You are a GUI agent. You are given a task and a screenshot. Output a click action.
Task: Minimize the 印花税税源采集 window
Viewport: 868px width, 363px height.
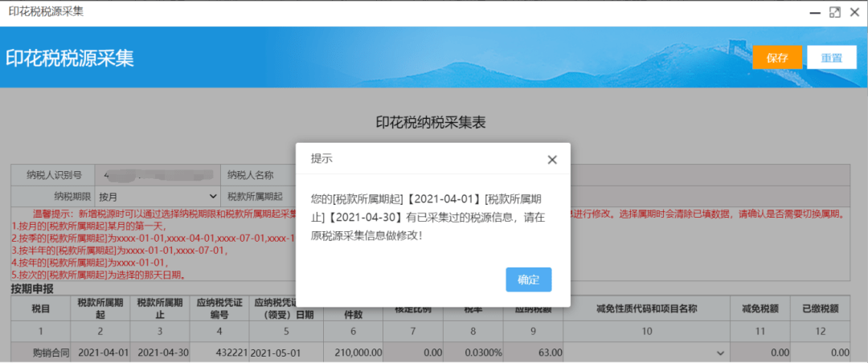(x=815, y=13)
